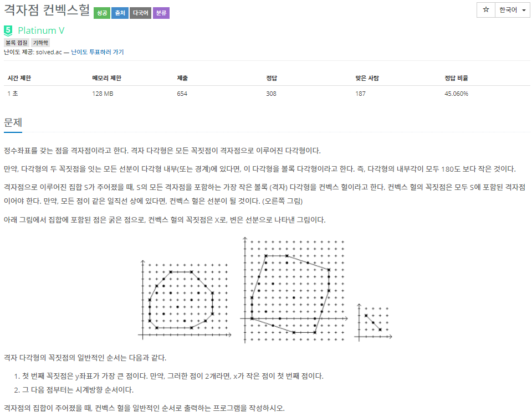Click the blue 출처 badge
This screenshot has height=417, width=532.
[120, 13]
